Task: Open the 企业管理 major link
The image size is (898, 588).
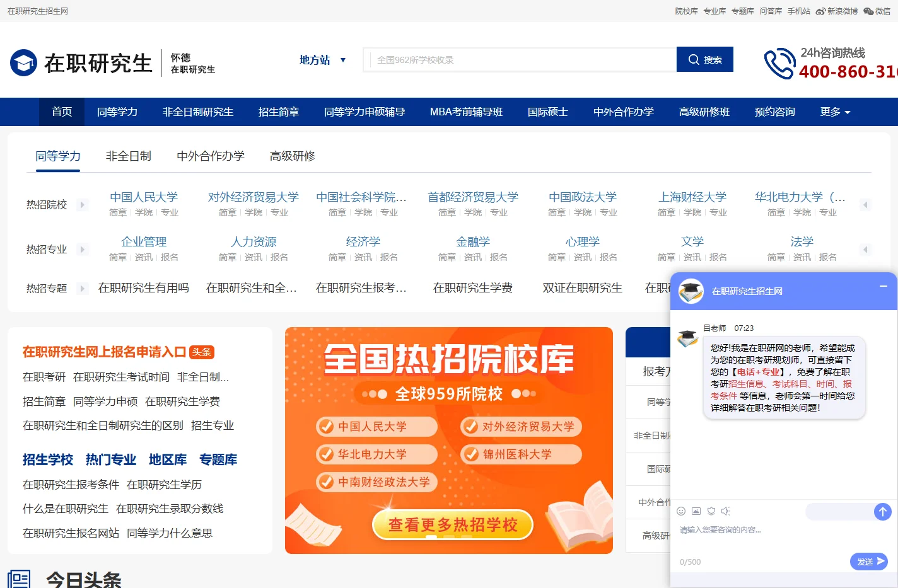Action: coord(144,242)
